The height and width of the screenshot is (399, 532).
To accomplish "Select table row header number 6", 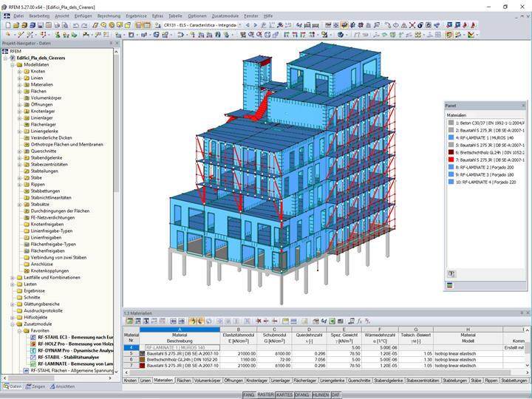I will coord(132,360).
